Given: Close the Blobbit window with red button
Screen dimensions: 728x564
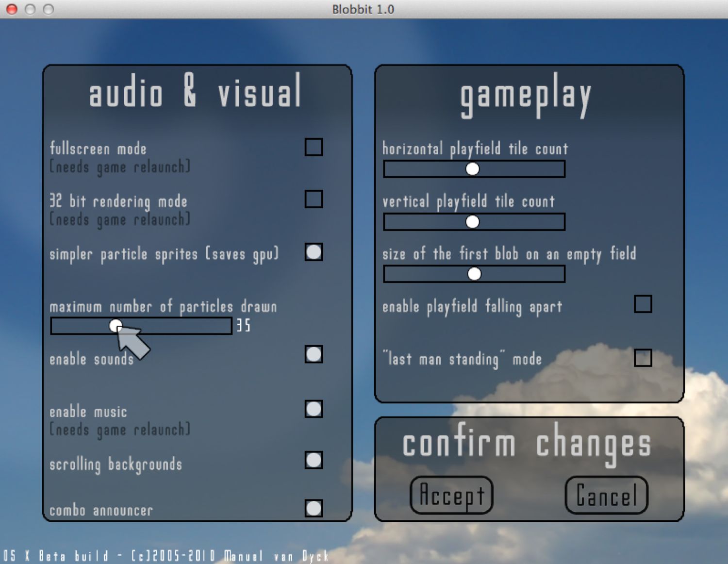Looking at the screenshot, I should pyautogui.click(x=12, y=9).
